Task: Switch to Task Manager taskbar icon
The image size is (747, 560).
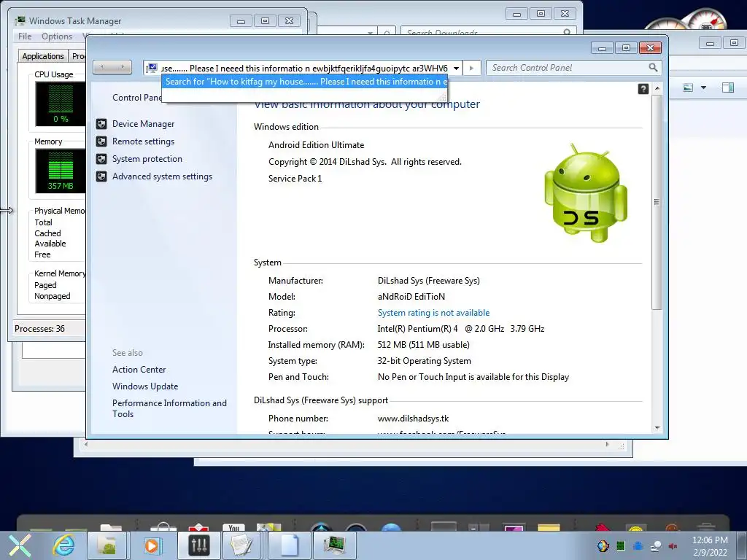Action: click(x=334, y=545)
